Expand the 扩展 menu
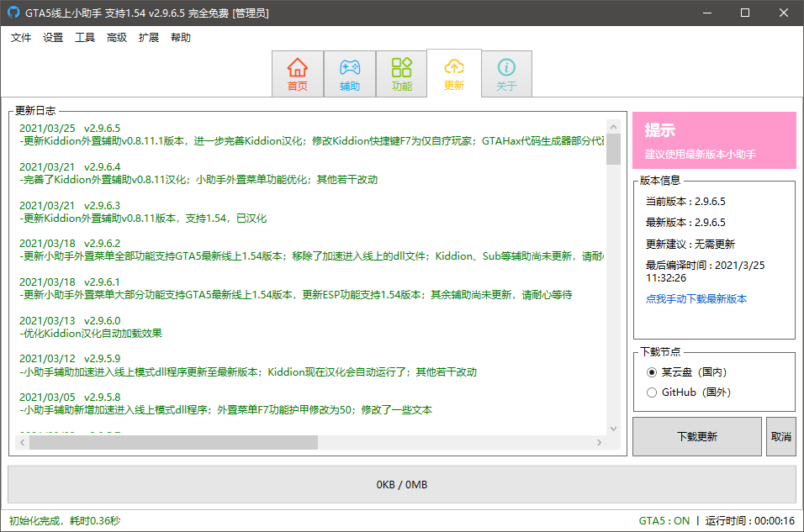This screenshot has height=532, width=804. (149, 38)
